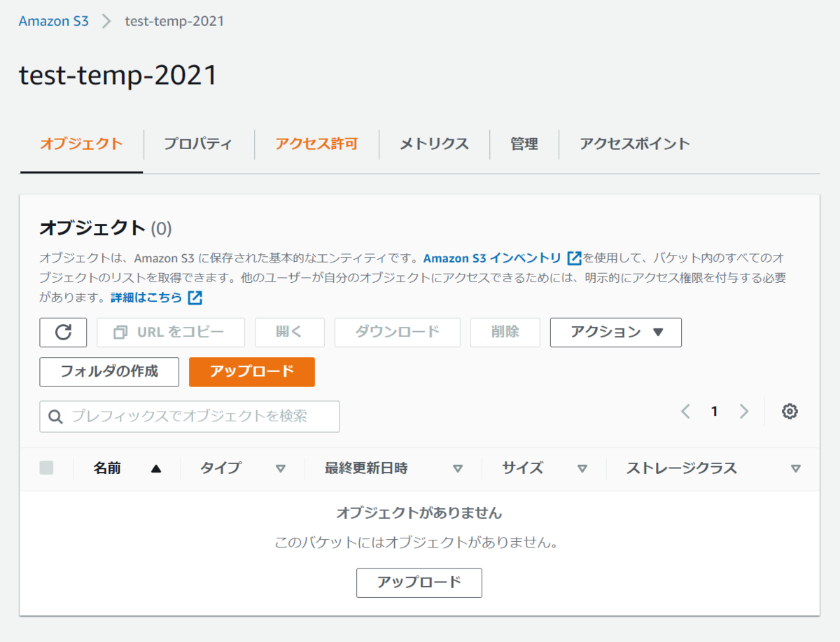
Task: Open the メトリクス tab
Action: pos(434,144)
